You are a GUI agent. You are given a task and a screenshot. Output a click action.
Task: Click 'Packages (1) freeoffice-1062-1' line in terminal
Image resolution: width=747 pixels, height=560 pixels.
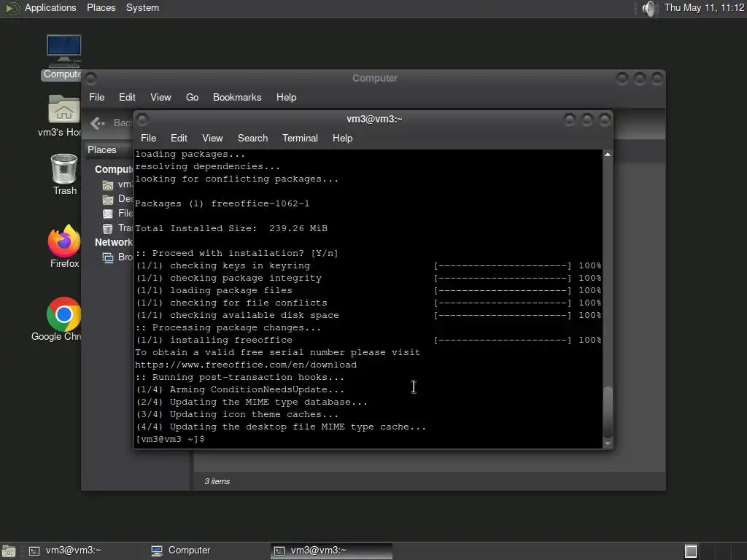click(x=222, y=204)
